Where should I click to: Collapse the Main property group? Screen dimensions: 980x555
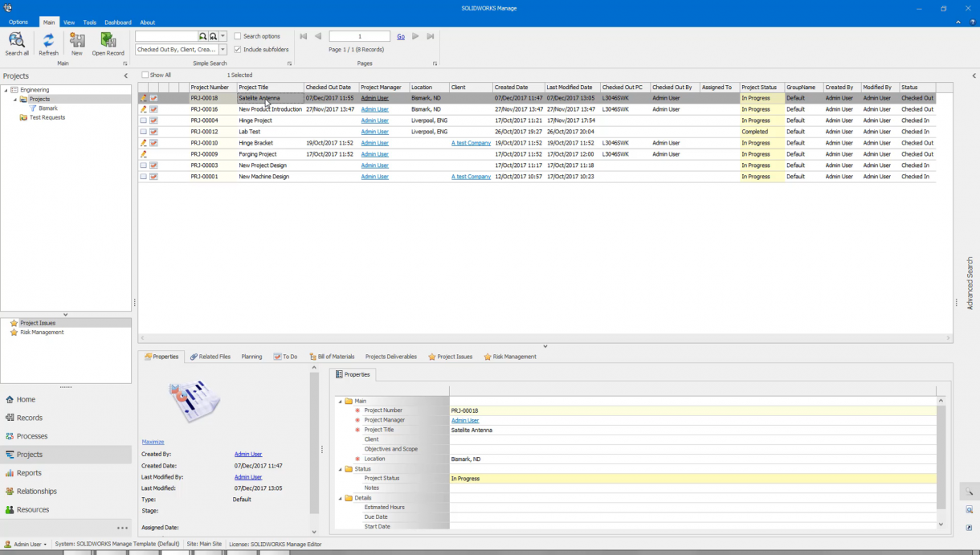tap(340, 401)
